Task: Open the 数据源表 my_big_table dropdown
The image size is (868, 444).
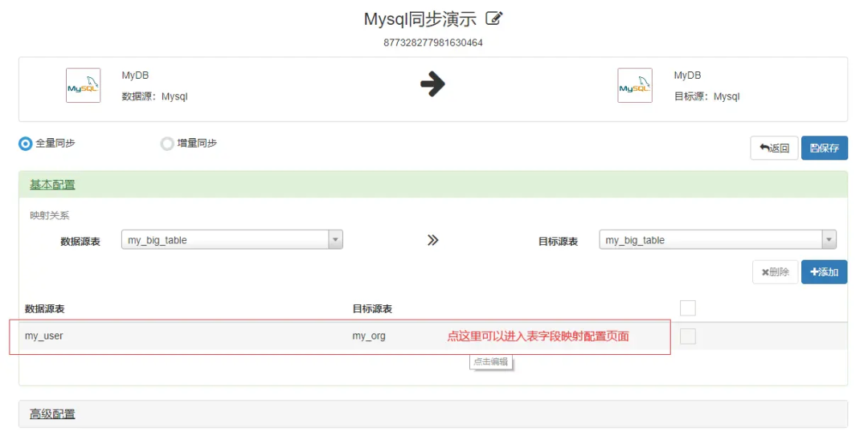Action: tap(231, 240)
